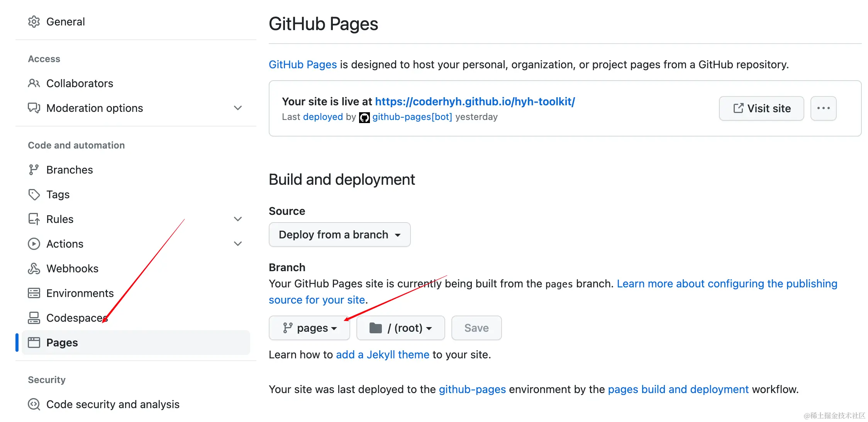Viewport: 868px width, 422px height.
Task: Click the folder icon in root selector
Action: coord(376,328)
